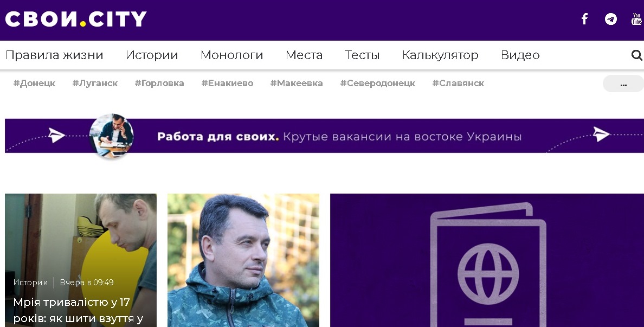This screenshot has height=327, width=644.
Task: Select the #Северодонецк hashtag
Action: [x=377, y=84]
